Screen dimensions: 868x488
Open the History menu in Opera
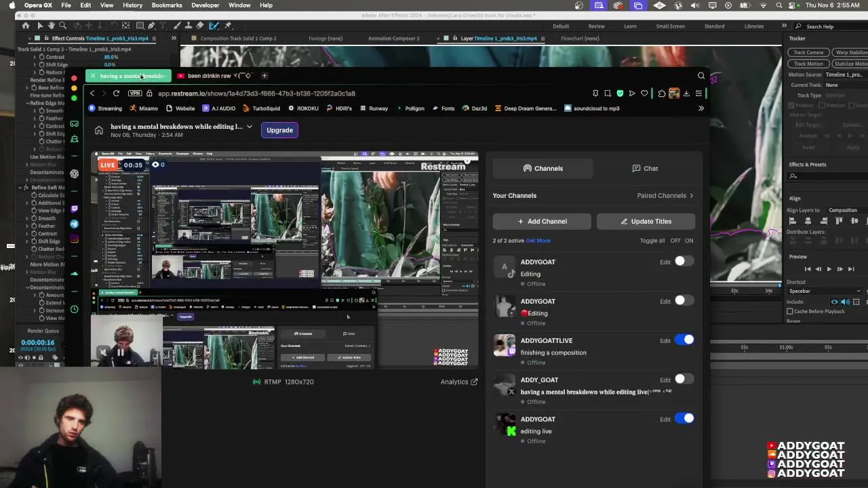[x=132, y=5]
